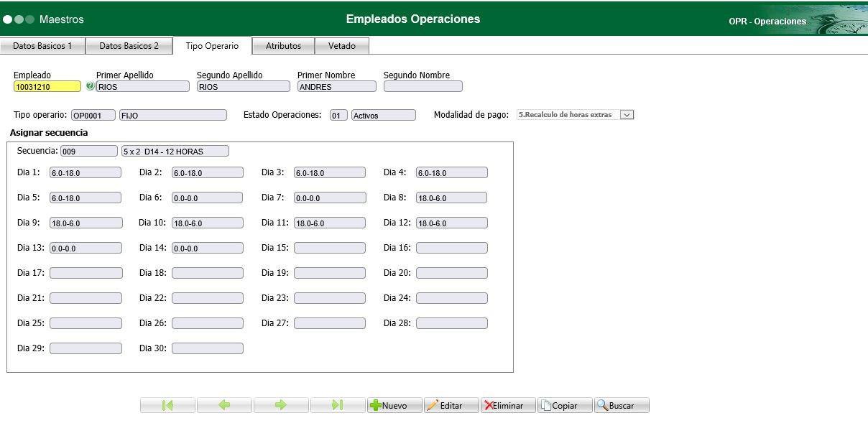Click the Empleado ID field 10031210
Viewport: 868px width, 436px height.
tap(47, 86)
